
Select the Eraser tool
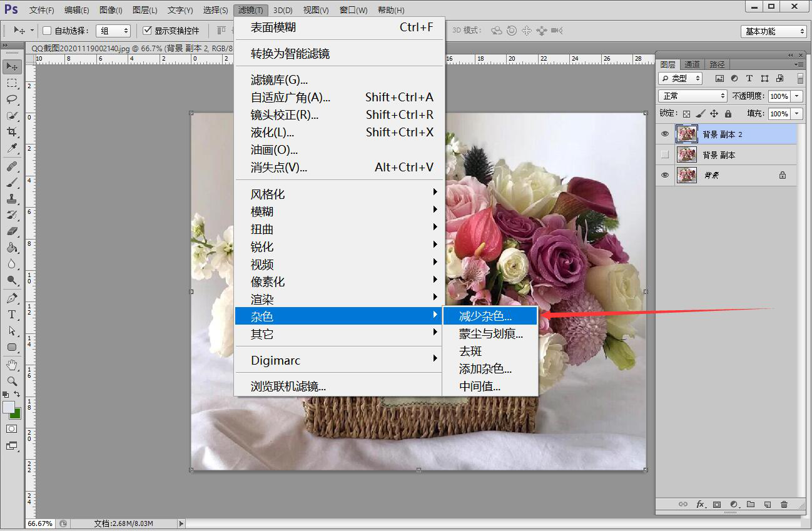point(12,231)
